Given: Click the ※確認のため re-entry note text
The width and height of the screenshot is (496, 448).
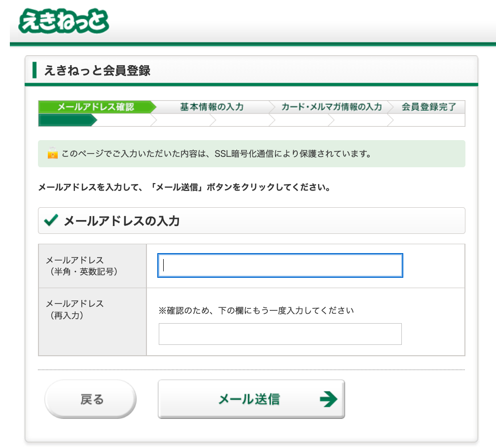Looking at the screenshot, I should [x=256, y=311].
